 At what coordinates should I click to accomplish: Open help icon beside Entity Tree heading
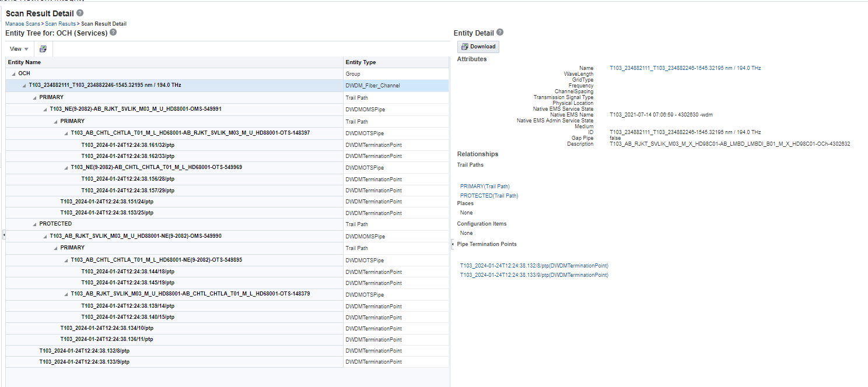point(113,33)
